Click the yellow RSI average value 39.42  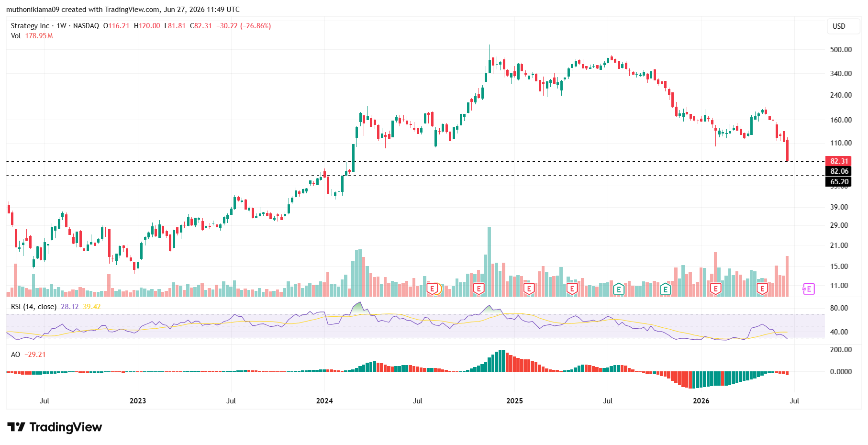(x=92, y=306)
